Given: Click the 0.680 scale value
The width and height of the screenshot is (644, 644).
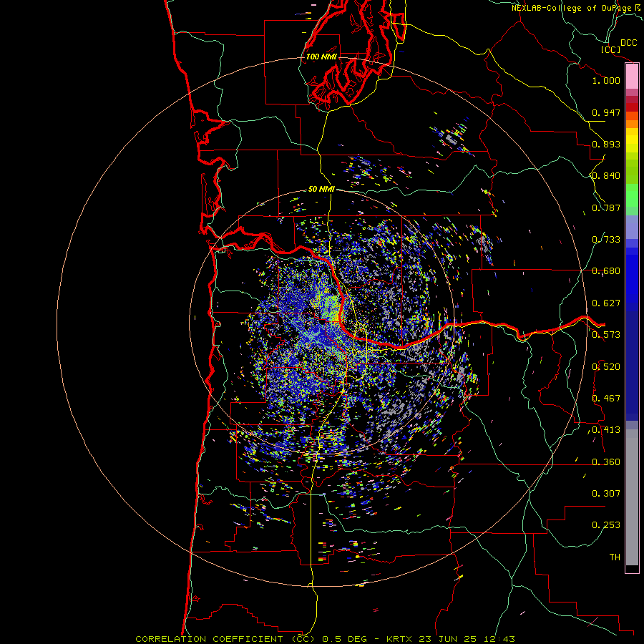Looking at the screenshot, I should (x=606, y=271).
